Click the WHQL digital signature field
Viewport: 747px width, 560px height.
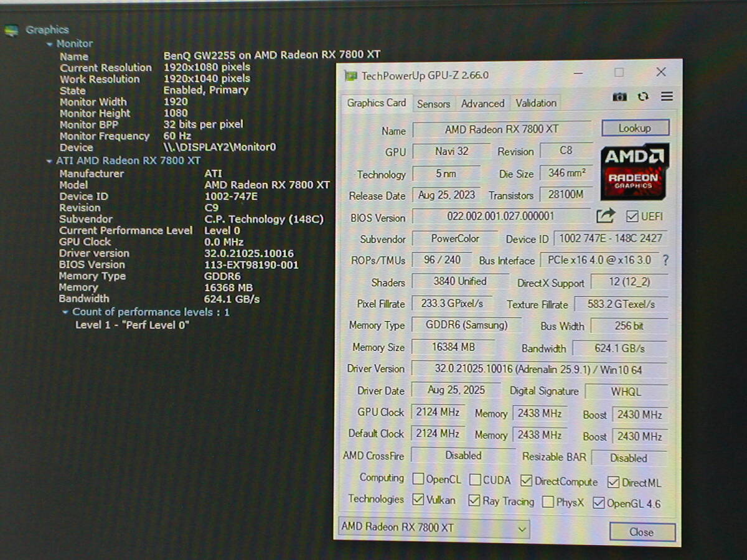(x=626, y=392)
